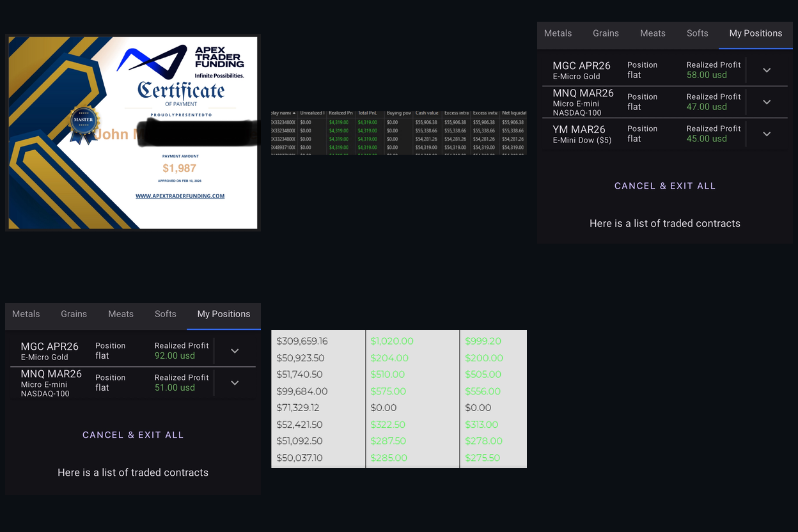
Task: Click the 51.00 usd realized profit value
Action: [x=175, y=387]
